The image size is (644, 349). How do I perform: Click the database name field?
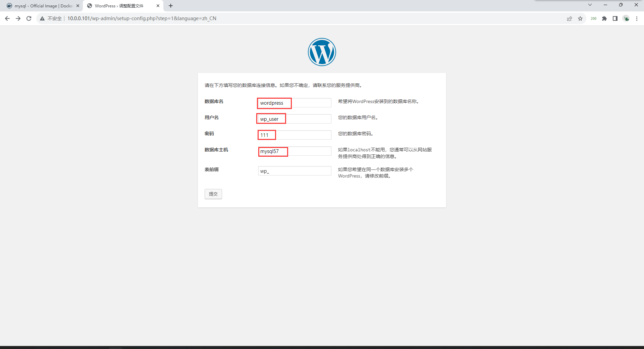pyautogui.click(x=294, y=103)
